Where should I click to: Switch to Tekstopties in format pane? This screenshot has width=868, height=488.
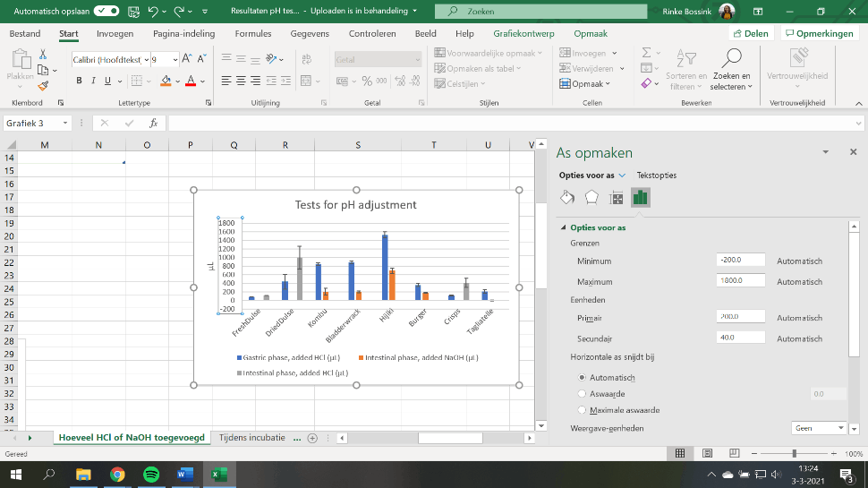(x=657, y=176)
